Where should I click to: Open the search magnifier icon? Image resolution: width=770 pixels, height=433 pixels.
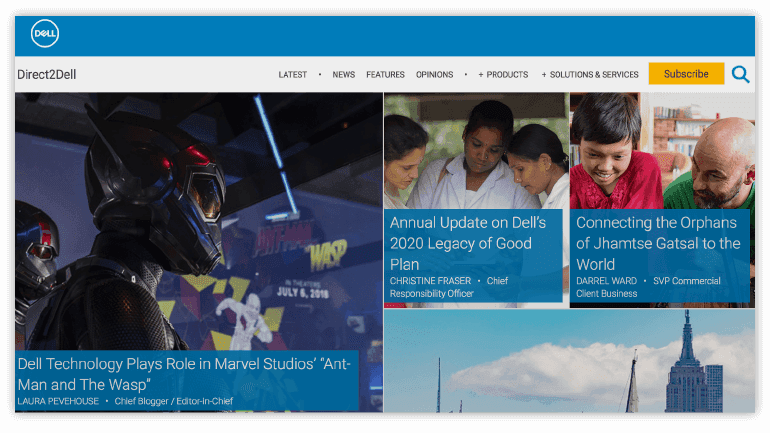(x=740, y=74)
